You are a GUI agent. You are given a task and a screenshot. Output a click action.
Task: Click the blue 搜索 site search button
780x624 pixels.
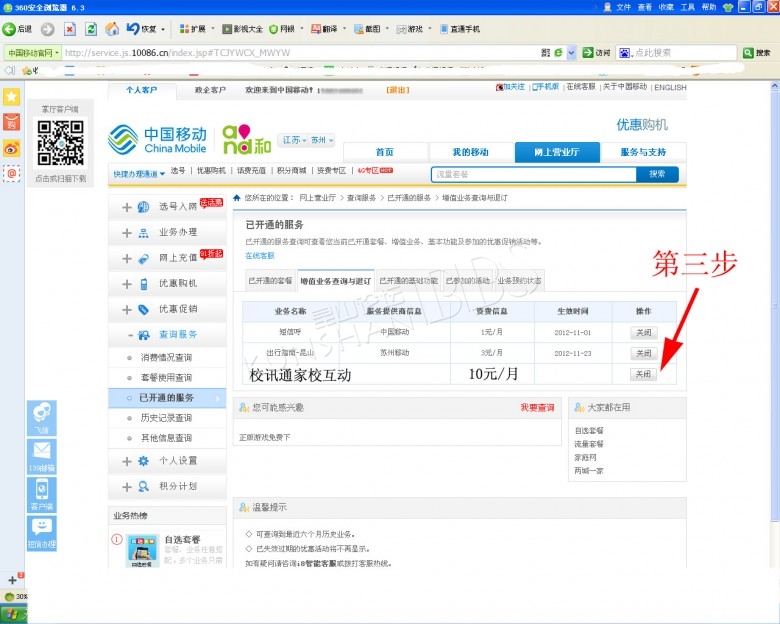657,174
